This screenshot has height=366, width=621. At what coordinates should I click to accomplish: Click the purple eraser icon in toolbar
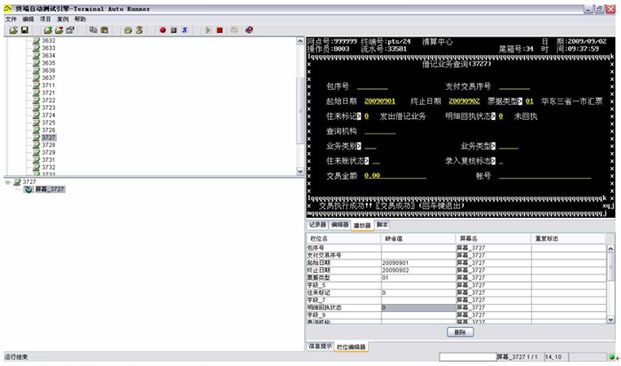[249, 30]
